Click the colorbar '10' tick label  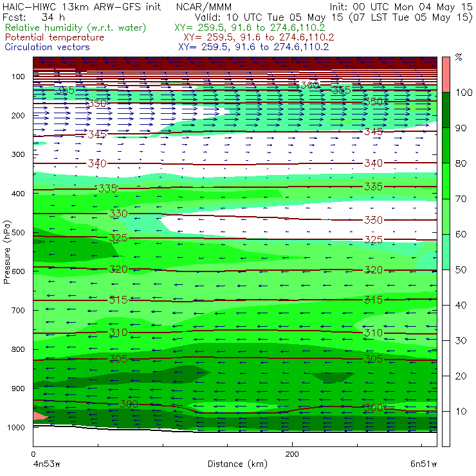(x=461, y=412)
